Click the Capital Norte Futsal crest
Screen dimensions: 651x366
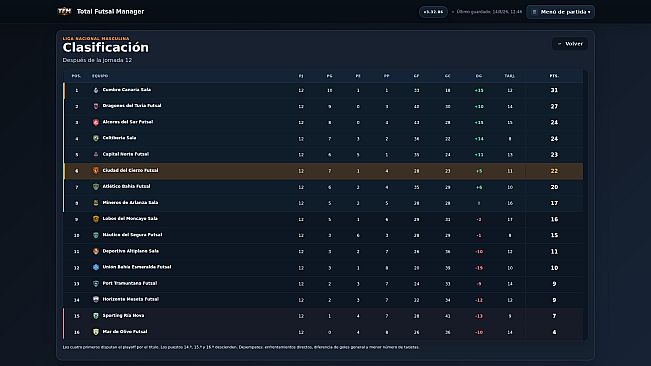coord(96,154)
